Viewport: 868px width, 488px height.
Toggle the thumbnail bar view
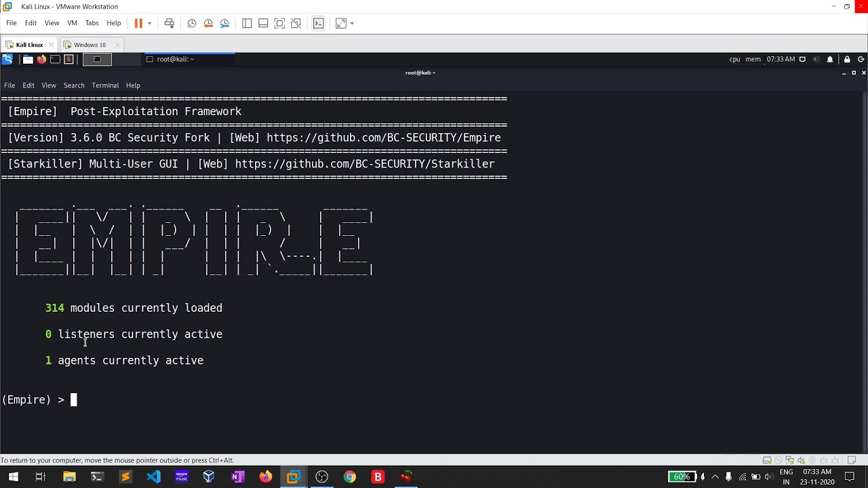point(263,23)
